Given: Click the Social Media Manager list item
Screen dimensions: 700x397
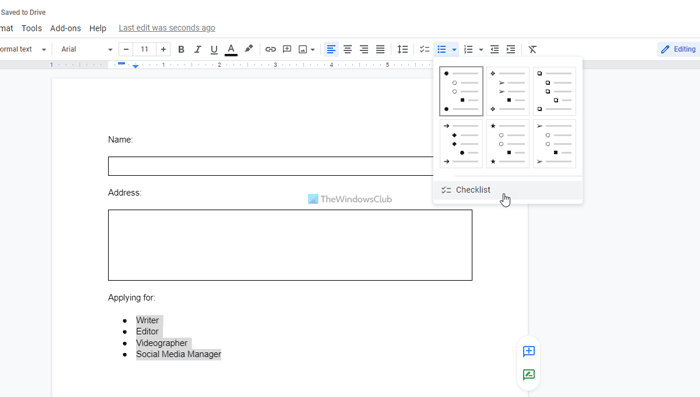Looking at the screenshot, I should click(179, 354).
